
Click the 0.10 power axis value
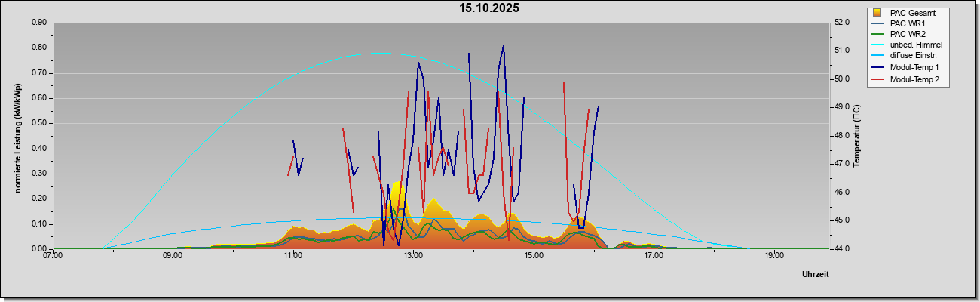tap(39, 224)
